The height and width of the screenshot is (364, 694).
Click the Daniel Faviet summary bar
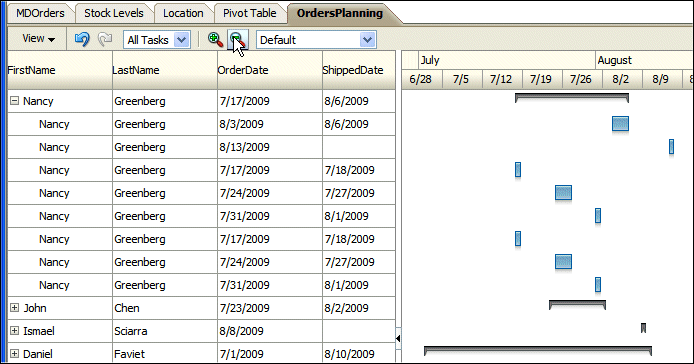pyautogui.click(x=538, y=351)
